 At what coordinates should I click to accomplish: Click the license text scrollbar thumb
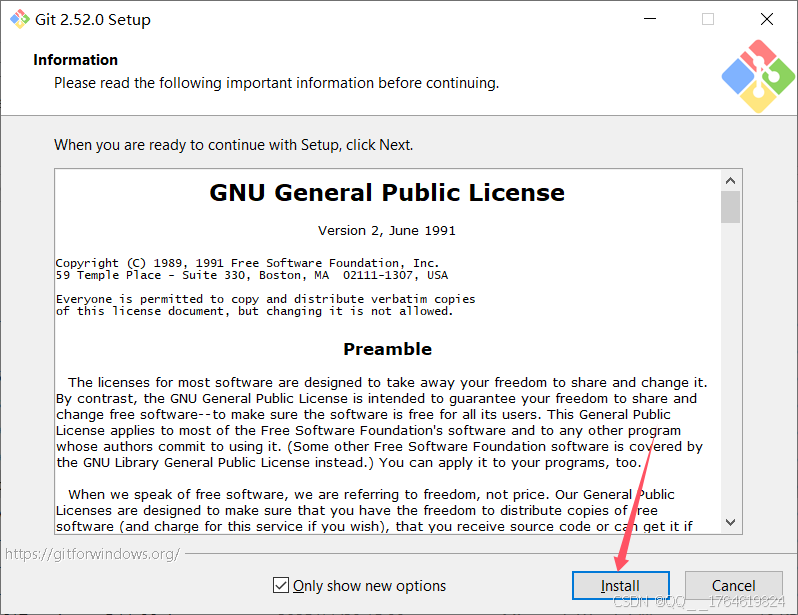(730, 207)
